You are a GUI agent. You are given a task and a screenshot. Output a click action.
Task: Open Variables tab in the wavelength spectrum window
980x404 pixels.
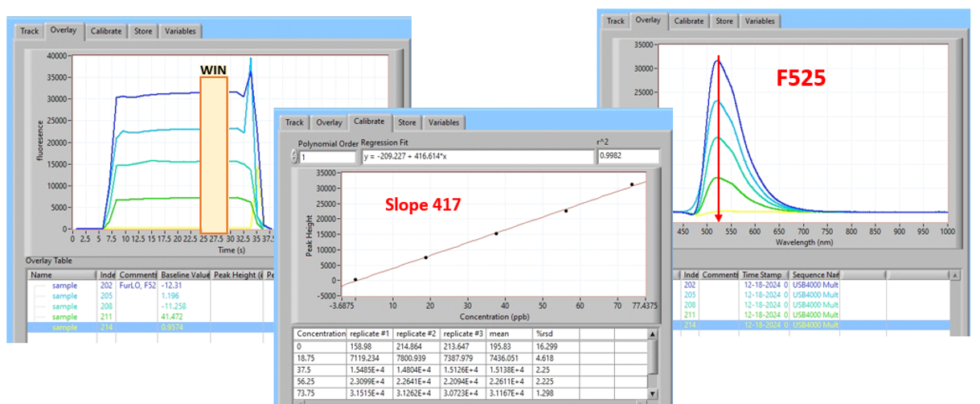click(x=759, y=21)
